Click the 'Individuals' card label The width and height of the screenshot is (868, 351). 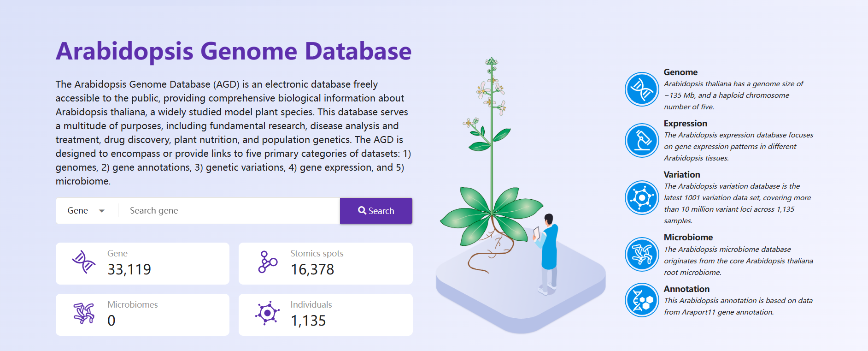(311, 304)
